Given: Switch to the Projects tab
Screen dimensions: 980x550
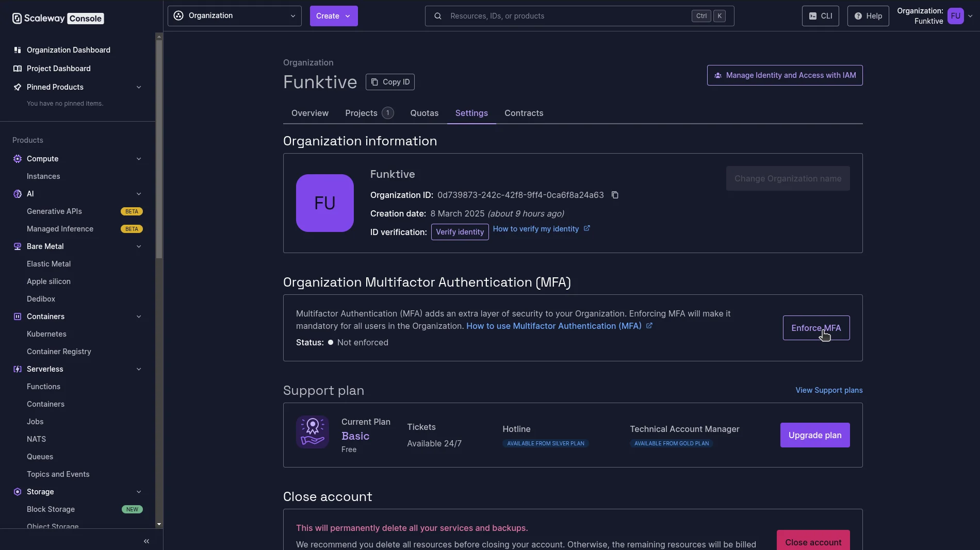Looking at the screenshot, I should (369, 113).
